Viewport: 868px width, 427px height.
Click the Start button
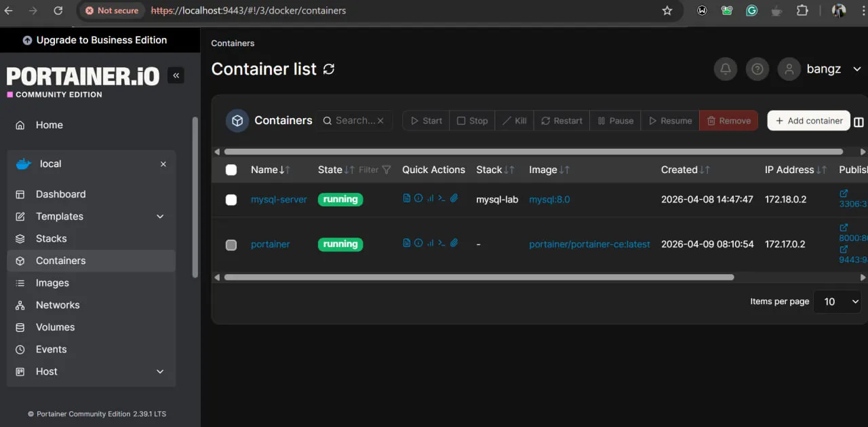coord(426,121)
